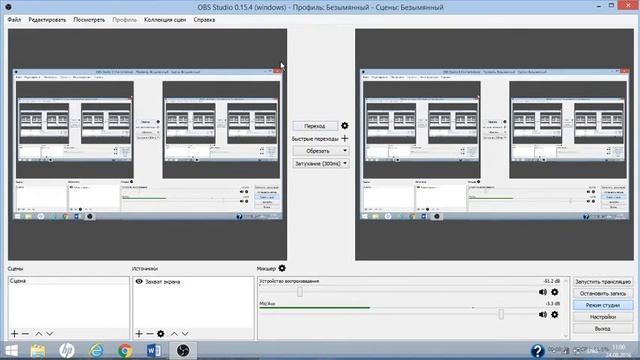640x360 pixels.
Task: Adjust Устройство воспроизведения volume slider
Action: 300,291
